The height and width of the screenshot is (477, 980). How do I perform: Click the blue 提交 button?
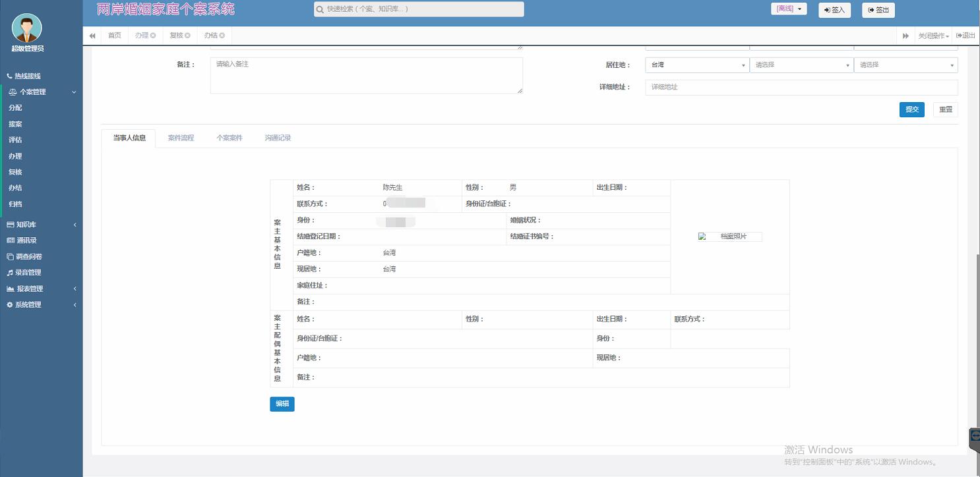[911, 109]
